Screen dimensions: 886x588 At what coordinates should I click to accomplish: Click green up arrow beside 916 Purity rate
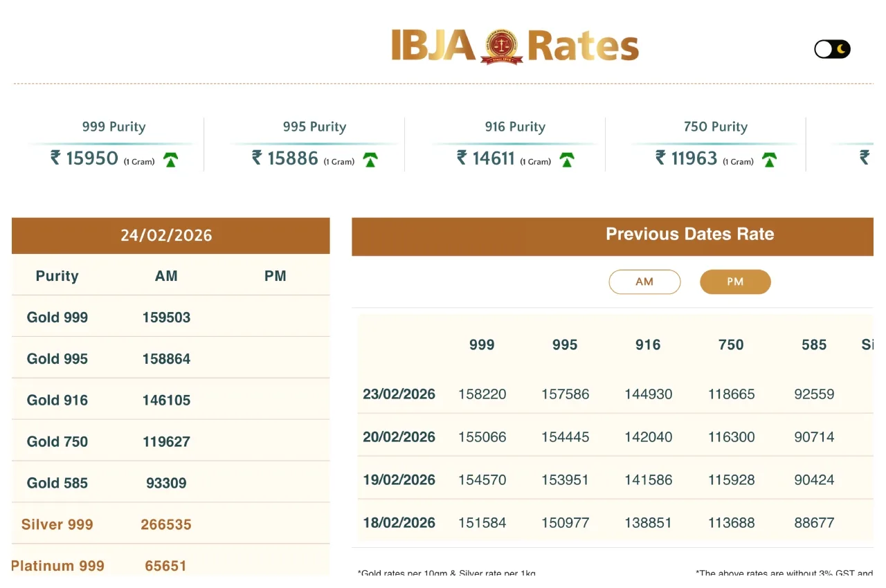coord(567,160)
